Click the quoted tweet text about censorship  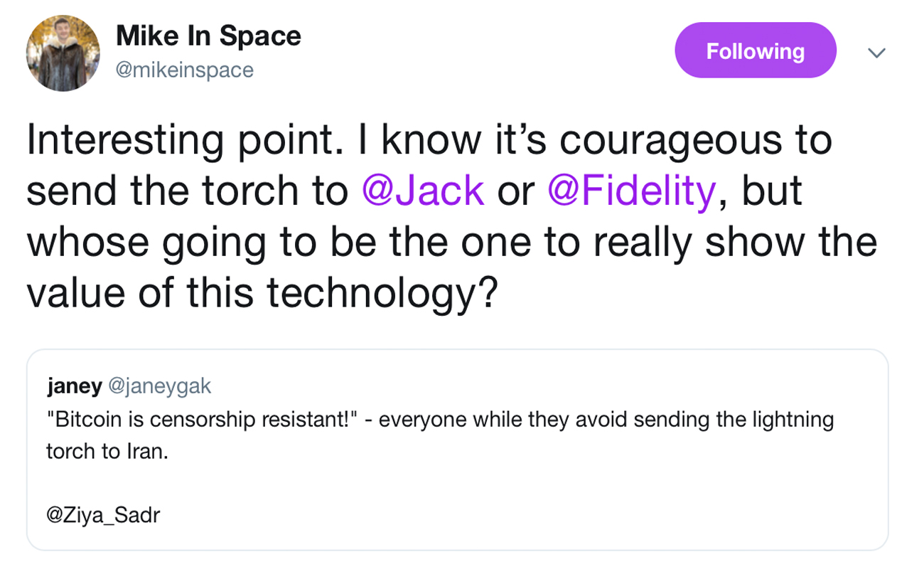pyautogui.click(x=426, y=420)
